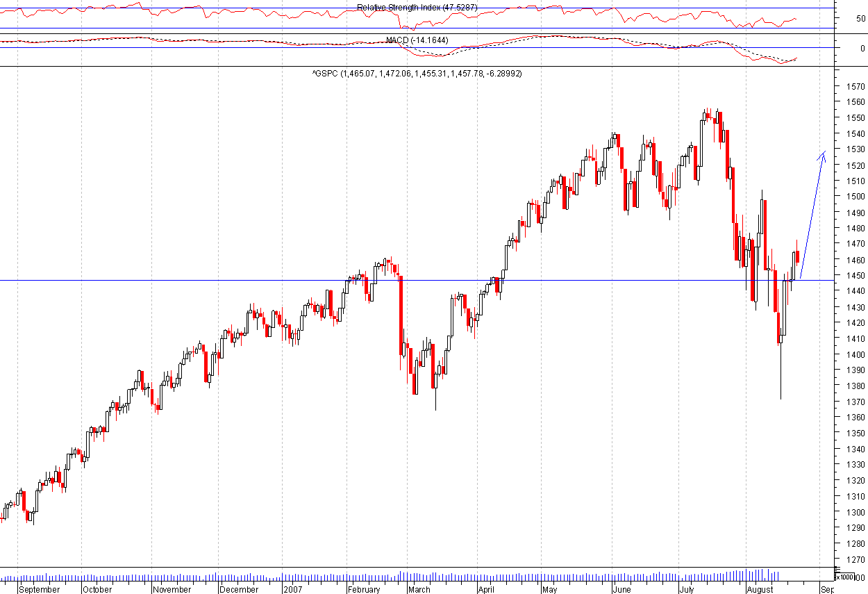
Task: Select the August label on the date axis
Action: tap(760, 590)
